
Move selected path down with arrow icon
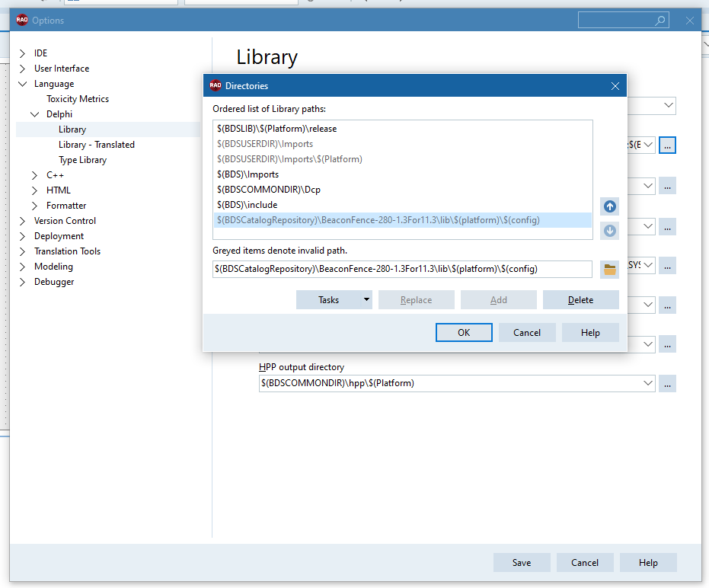pos(609,231)
